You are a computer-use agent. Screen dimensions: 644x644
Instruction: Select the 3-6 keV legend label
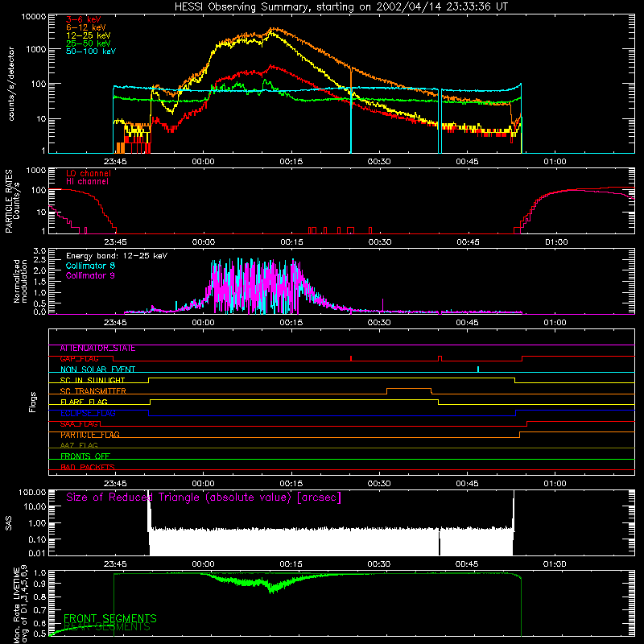84,19
